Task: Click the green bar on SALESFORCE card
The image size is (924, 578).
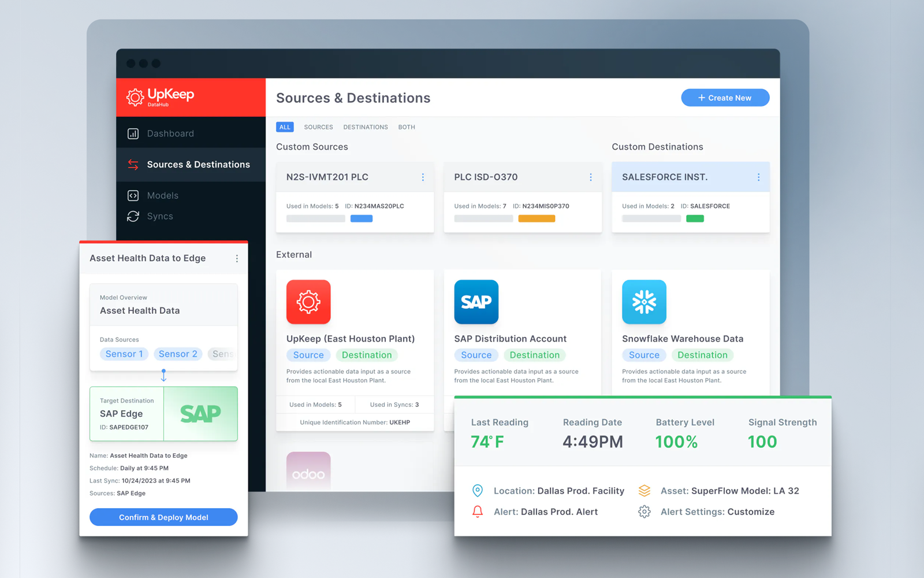Action: [x=695, y=218]
